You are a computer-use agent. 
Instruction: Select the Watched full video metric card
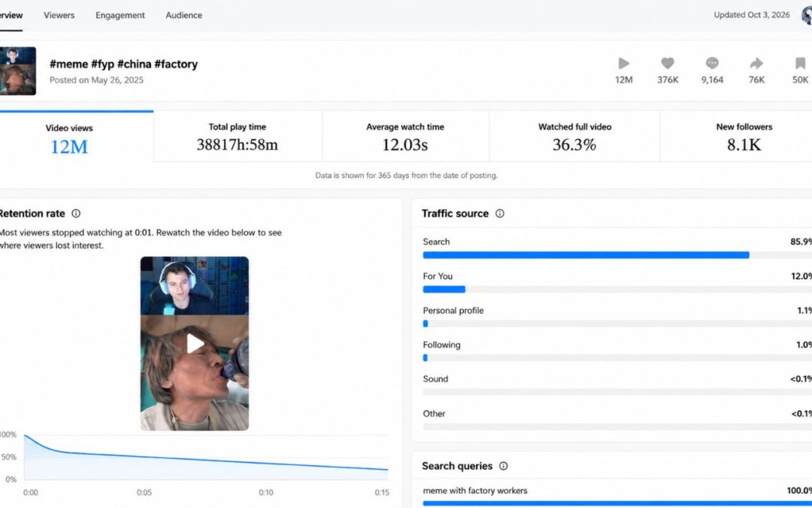[x=574, y=138]
